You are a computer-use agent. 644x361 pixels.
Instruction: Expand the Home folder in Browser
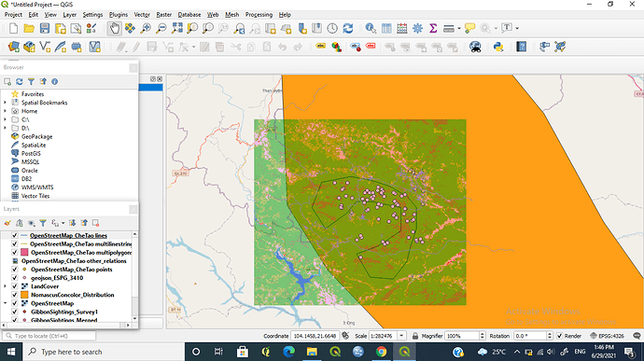click(x=6, y=111)
